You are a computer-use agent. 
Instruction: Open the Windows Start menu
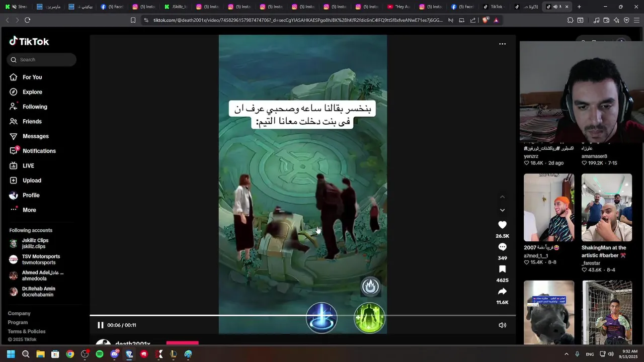pos(11,354)
